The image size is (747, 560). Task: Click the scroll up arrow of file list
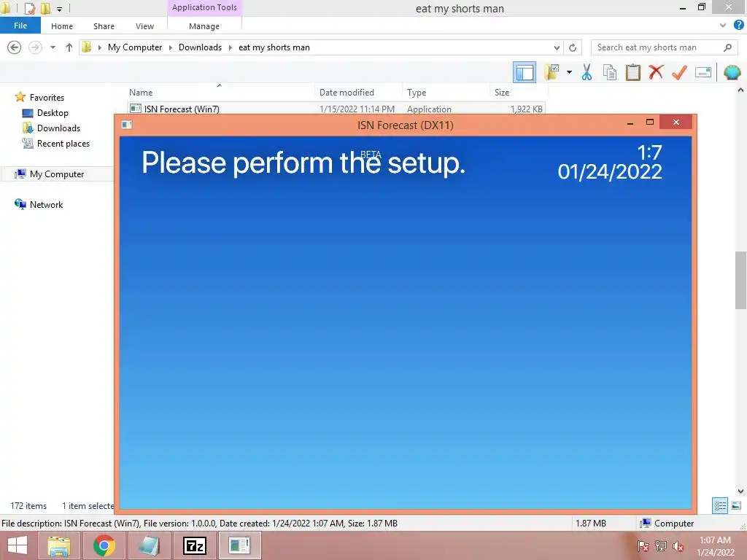coord(740,90)
